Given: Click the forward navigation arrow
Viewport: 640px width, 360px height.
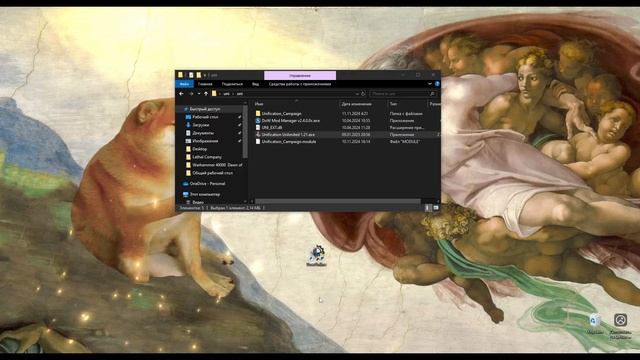Looking at the screenshot, I should pos(191,94).
